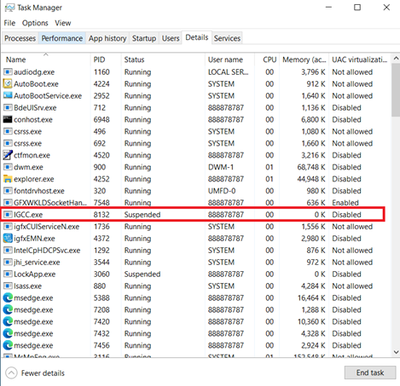The image size is (400, 386).
Task: Switch to the Processes tab
Action: pyautogui.click(x=20, y=38)
